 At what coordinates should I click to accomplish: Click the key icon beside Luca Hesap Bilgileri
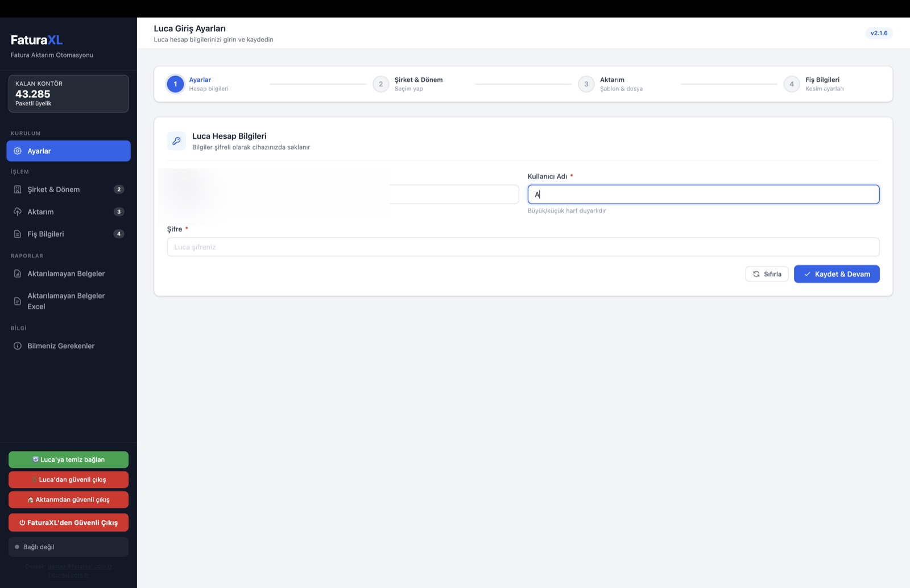pyautogui.click(x=176, y=141)
